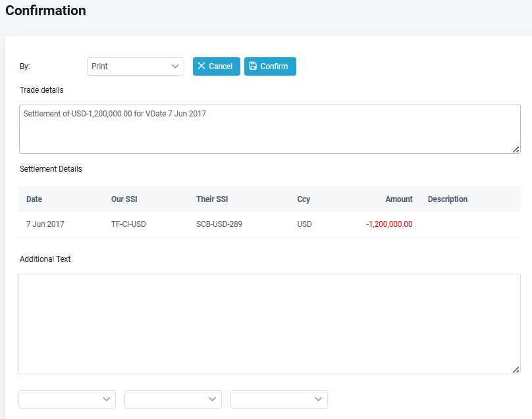Click the Our SSI column header
Screen dimensions: 532x419
[124, 199]
